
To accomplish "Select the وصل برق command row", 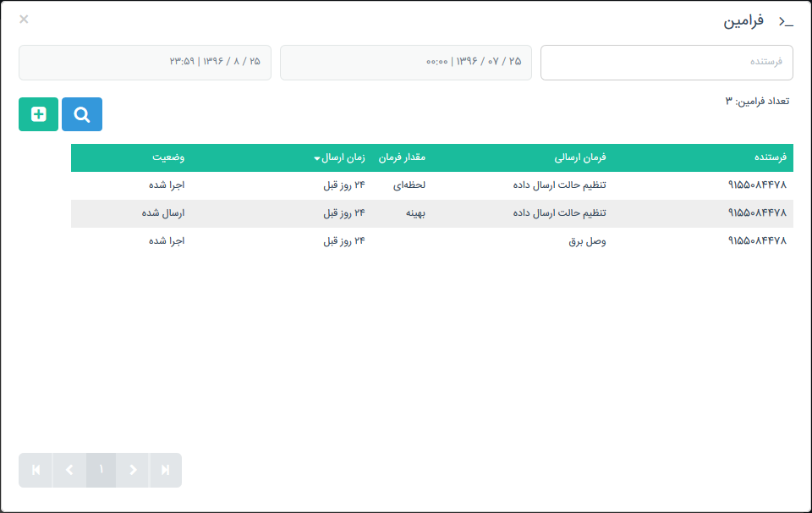I will [586, 240].
